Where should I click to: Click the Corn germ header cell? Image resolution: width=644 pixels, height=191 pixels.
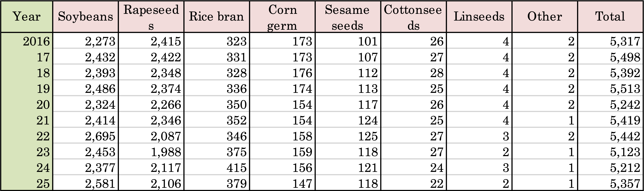pos(282,17)
